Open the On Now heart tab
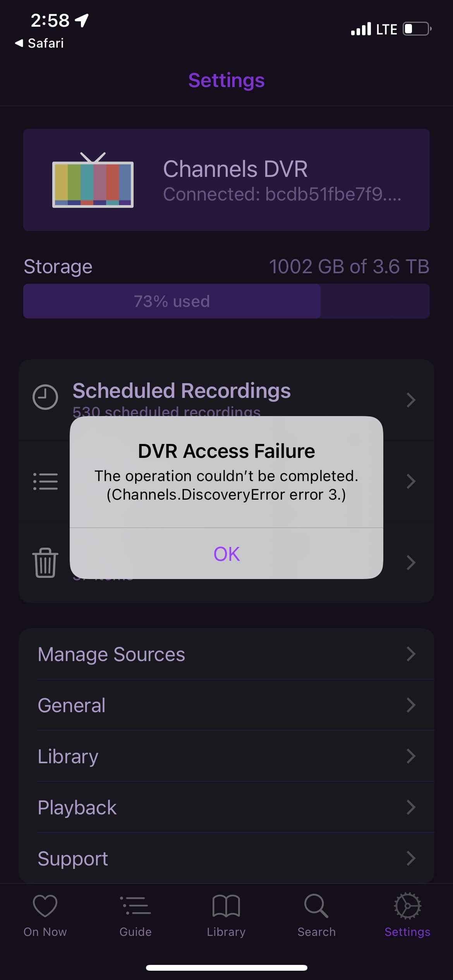The width and height of the screenshot is (453, 980). (45, 915)
